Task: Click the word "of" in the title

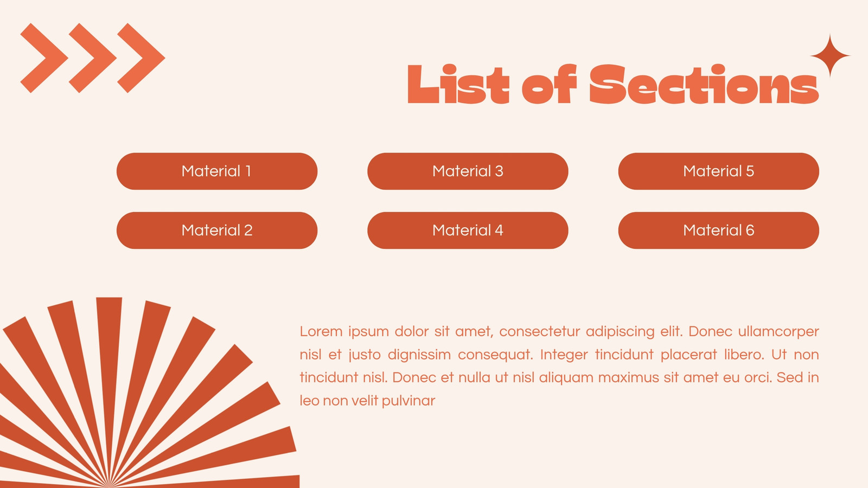Action: tap(549, 84)
